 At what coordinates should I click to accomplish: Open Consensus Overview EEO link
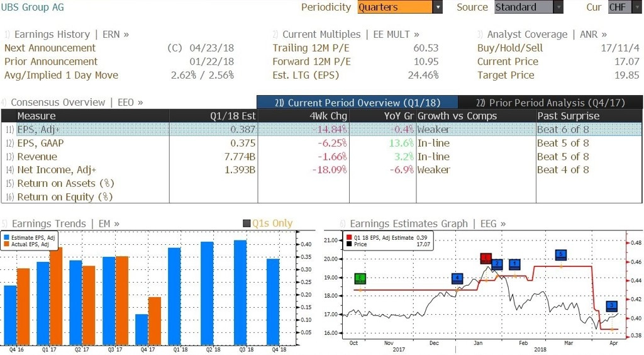(77, 103)
